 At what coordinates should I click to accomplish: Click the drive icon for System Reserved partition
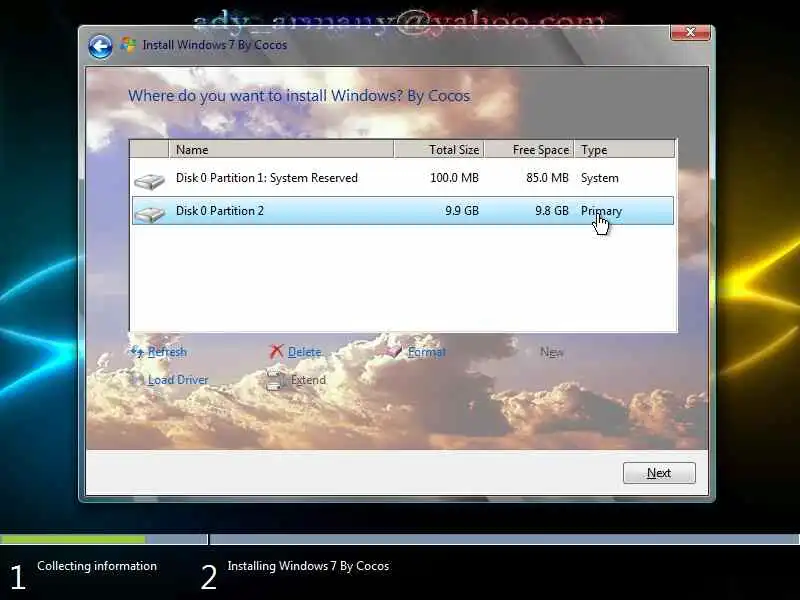pyautogui.click(x=149, y=181)
